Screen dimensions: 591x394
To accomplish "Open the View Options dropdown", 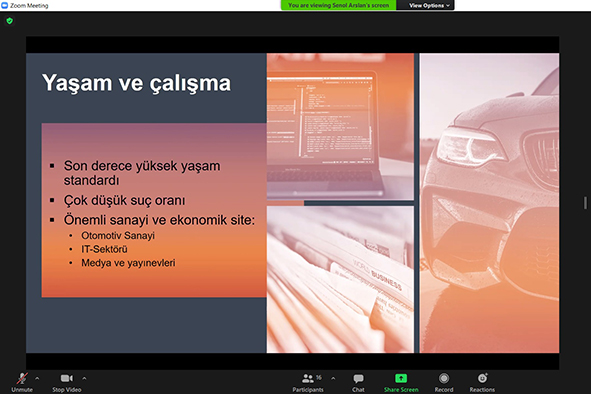I will coord(429,5).
